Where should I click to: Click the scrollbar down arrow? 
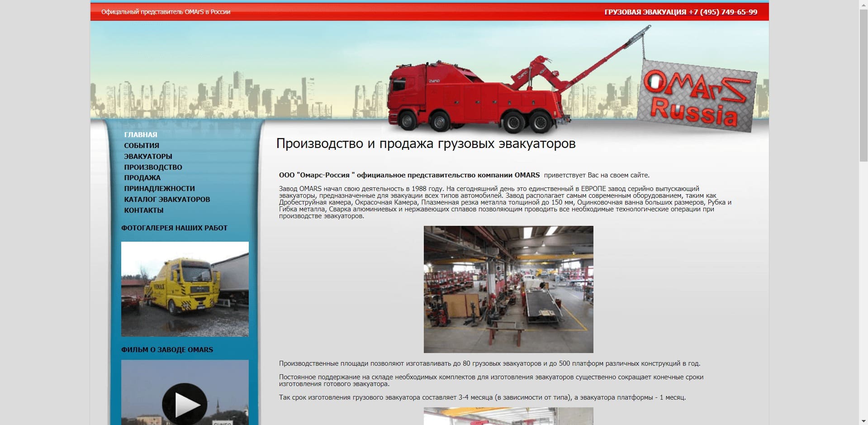(863, 421)
